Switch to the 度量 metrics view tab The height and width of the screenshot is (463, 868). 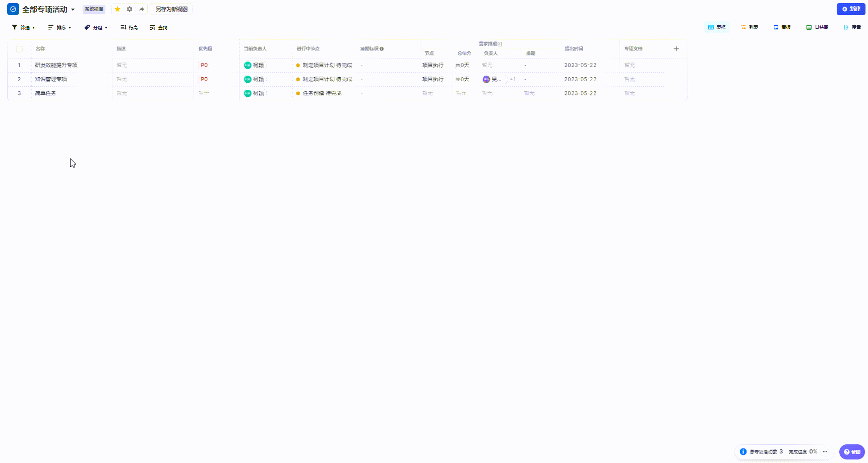pyautogui.click(x=852, y=27)
